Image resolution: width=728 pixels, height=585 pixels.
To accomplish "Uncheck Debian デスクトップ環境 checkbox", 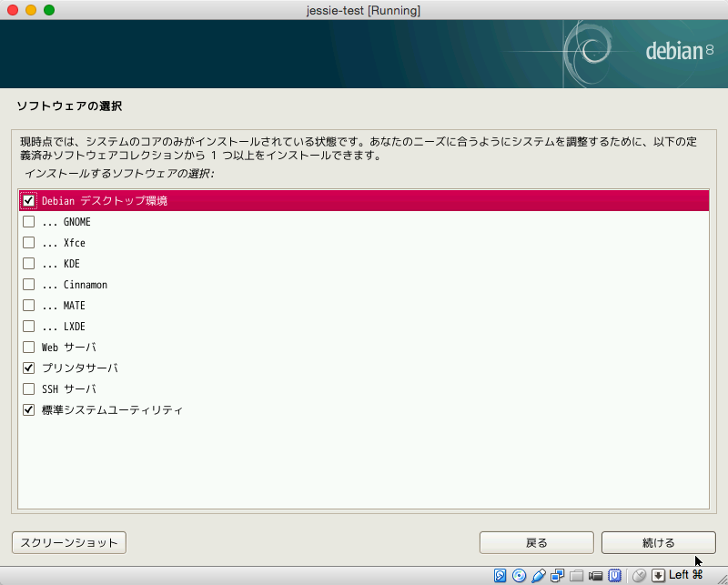I will [x=29, y=200].
